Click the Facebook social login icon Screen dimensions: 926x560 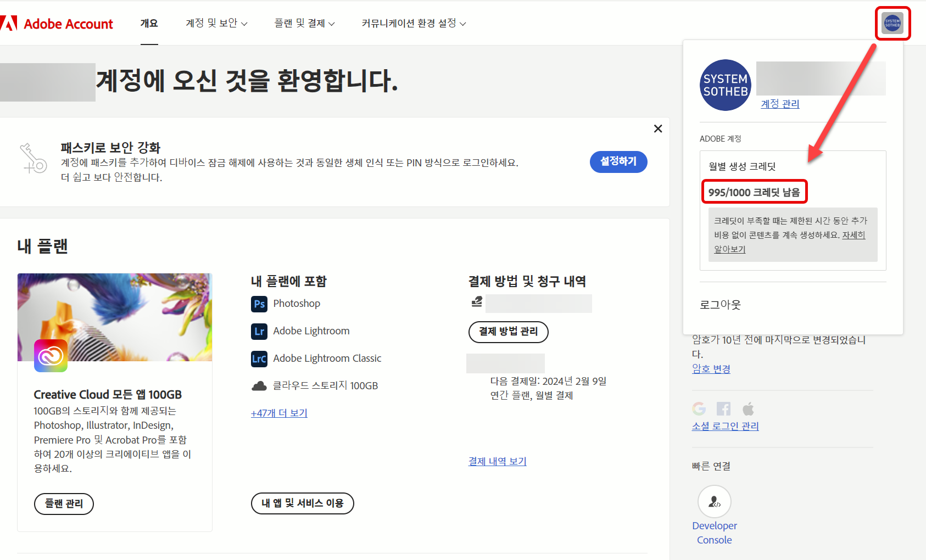click(724, 408)
